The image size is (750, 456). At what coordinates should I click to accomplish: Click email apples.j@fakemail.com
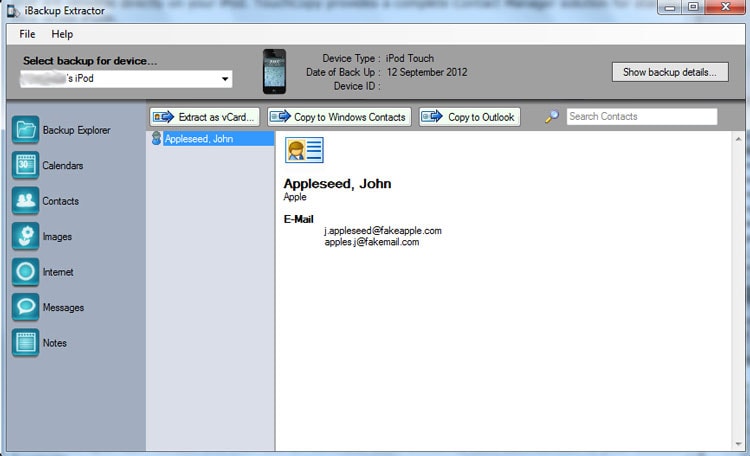tap(372, 242)
